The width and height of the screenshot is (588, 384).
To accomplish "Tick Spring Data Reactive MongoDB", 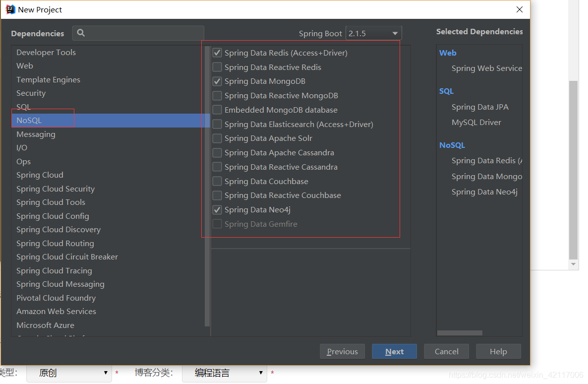I will coord(217,96).
